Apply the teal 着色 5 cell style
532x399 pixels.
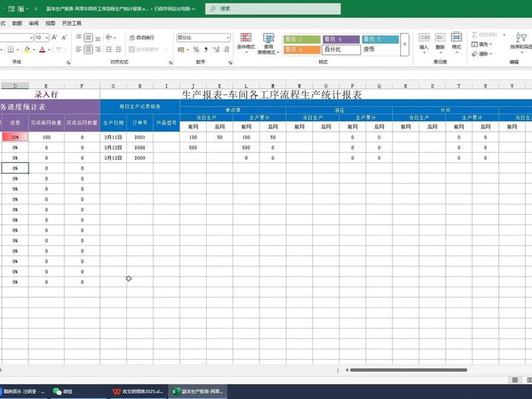(x=380, y=39)
